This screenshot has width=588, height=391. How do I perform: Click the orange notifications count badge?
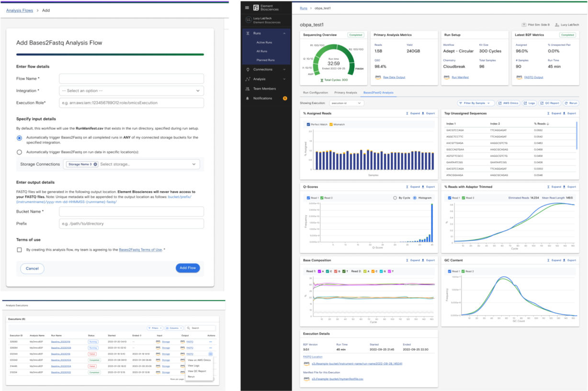[285, 98]
